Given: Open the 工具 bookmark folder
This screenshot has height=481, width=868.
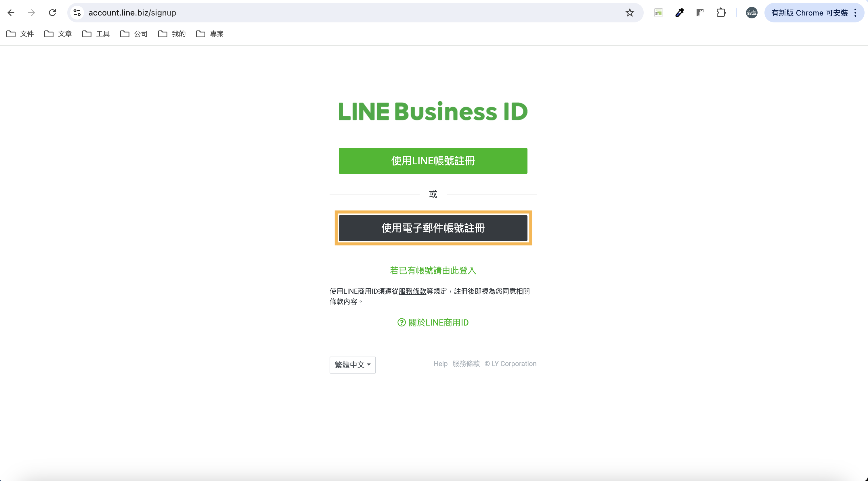Looking at the screenshot, I should [96, 34].
